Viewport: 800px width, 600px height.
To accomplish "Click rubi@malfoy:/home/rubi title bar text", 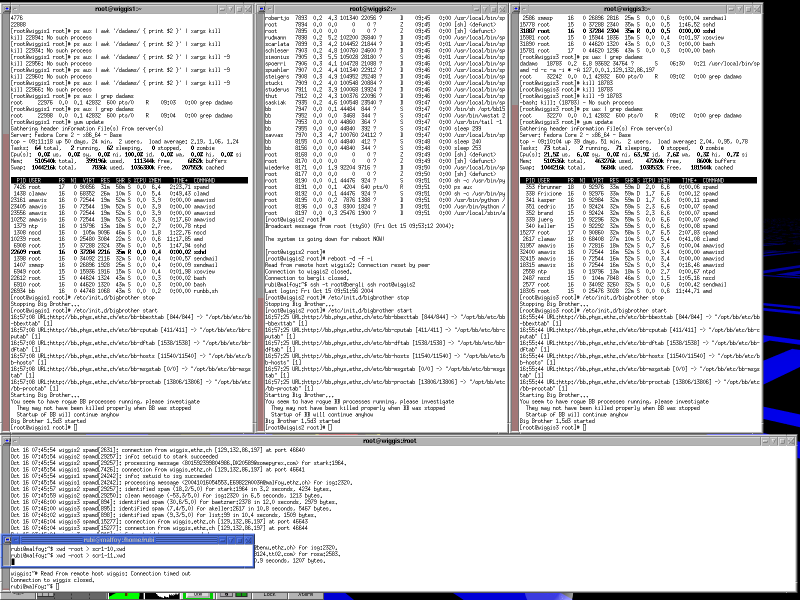I will [119, 540].
